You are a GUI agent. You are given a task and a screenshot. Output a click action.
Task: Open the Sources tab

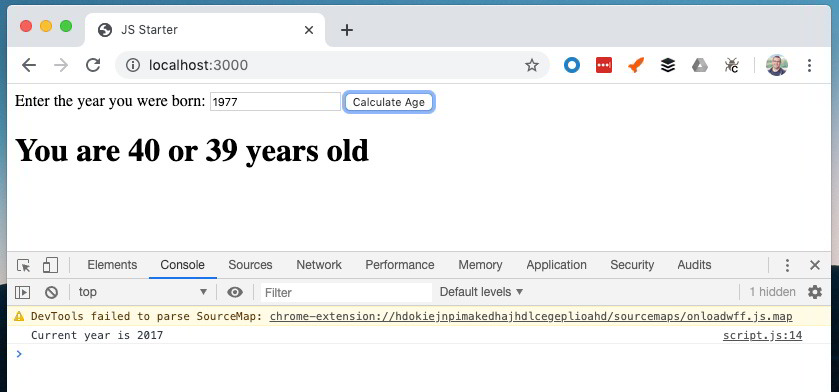[x=250, y=265]
